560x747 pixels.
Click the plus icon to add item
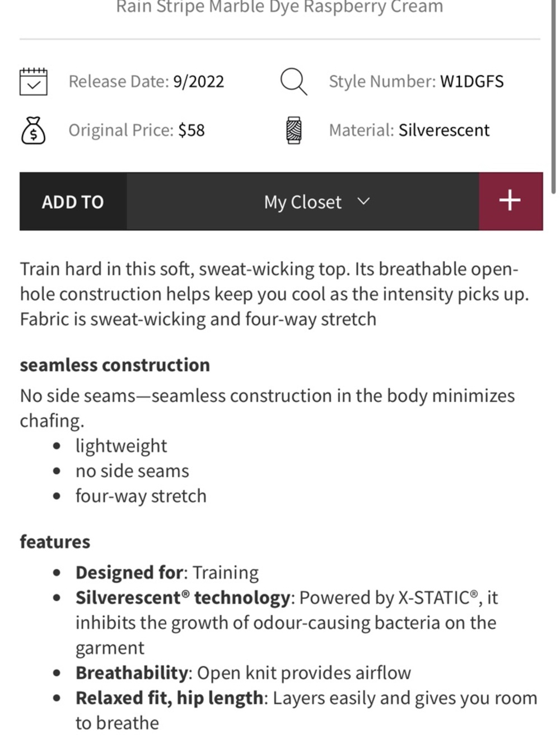[x=511, y=201]
